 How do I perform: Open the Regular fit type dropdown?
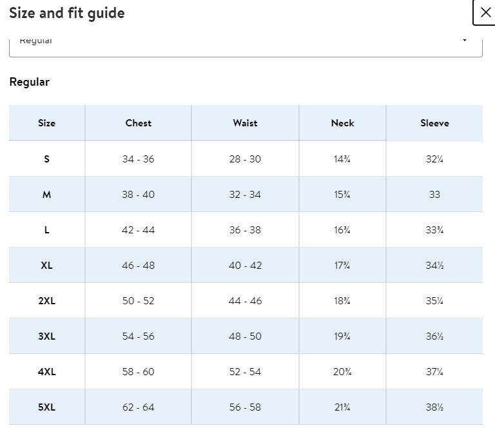pos(246,47)
